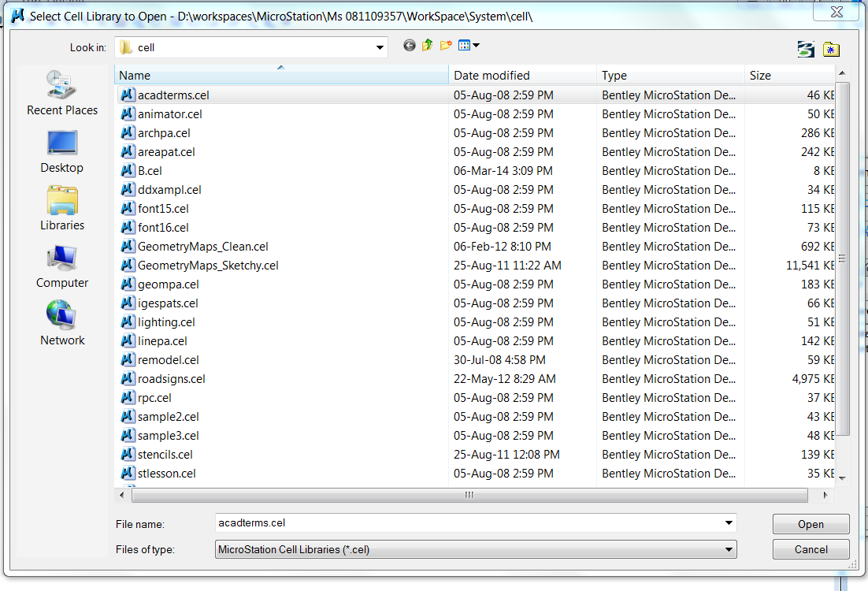Expand the File name history dropdown arrow
Viewport: 868px width, 591px height.
coord(729,523)
